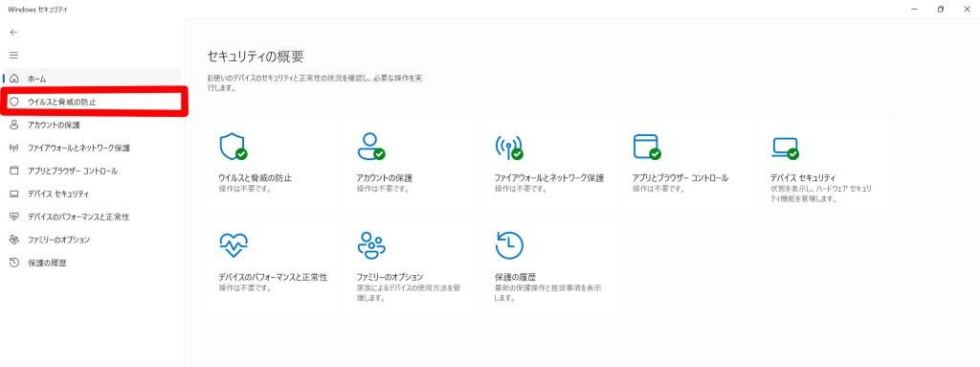Open ファイアウォールとネットワーク保護 sidebar item
The height and width of the screenshot is (367, 980).
[x=93, y=148]
